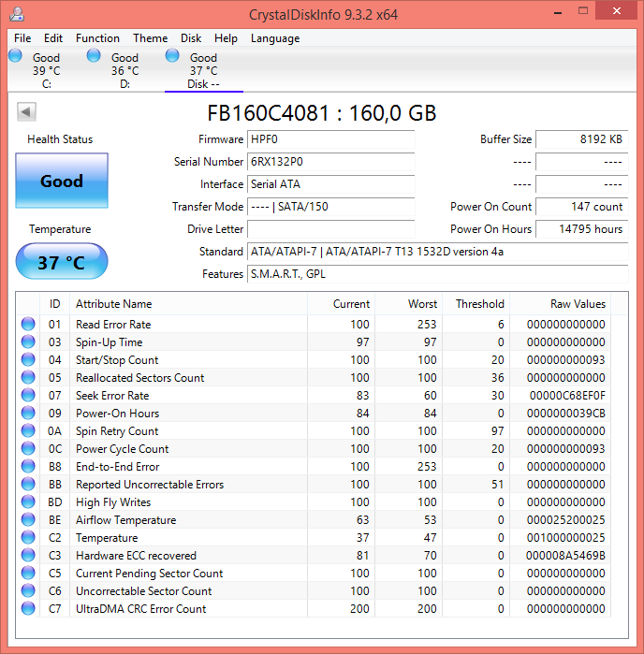Click the status orb for High Fly Writes
The image size is (644, 654).
coord(28,501)
